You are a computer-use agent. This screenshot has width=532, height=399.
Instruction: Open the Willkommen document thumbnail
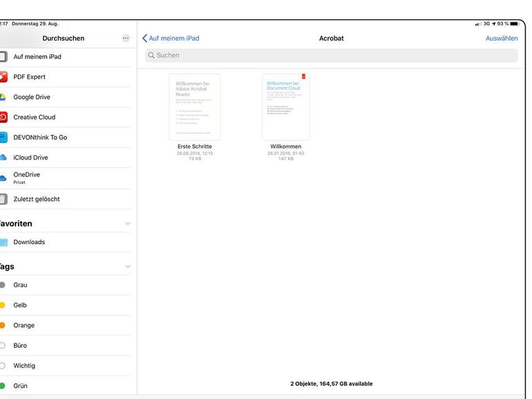[285, 107]
